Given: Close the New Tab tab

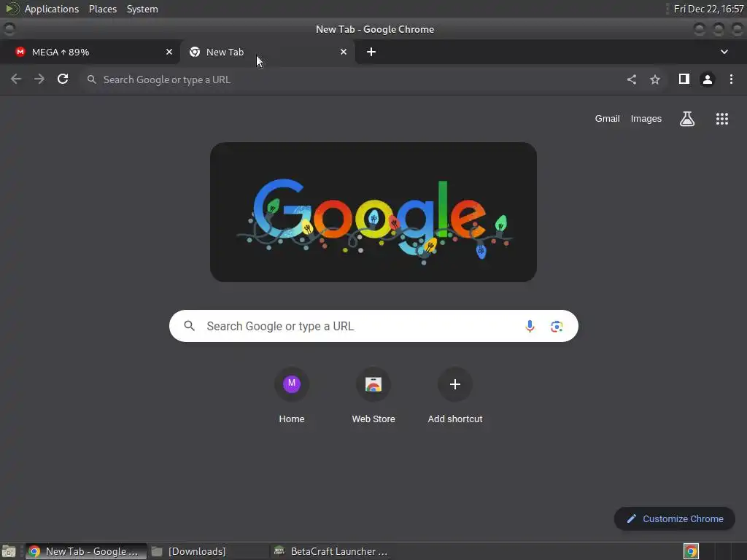Looking at the screenshot, I should [x=344, y=52].
